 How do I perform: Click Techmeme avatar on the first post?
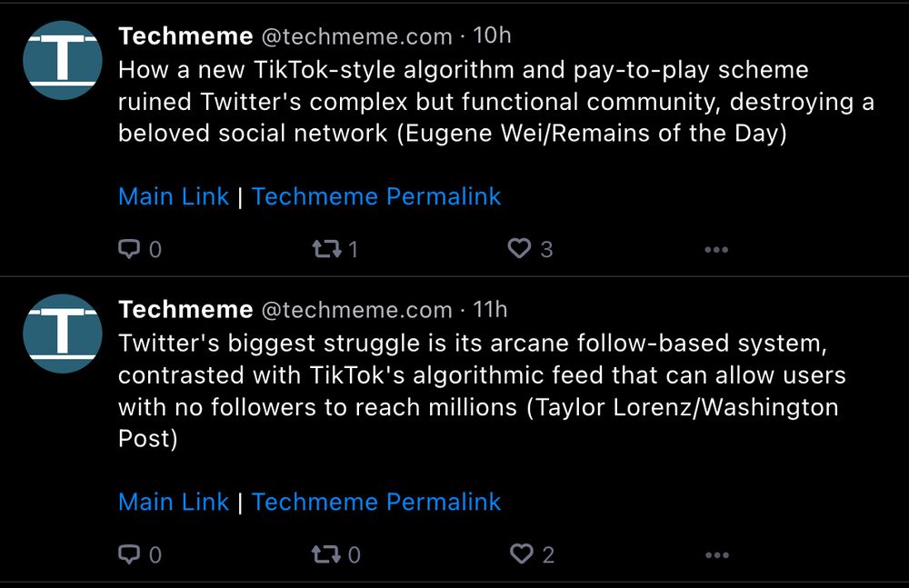tap(62, 60)
